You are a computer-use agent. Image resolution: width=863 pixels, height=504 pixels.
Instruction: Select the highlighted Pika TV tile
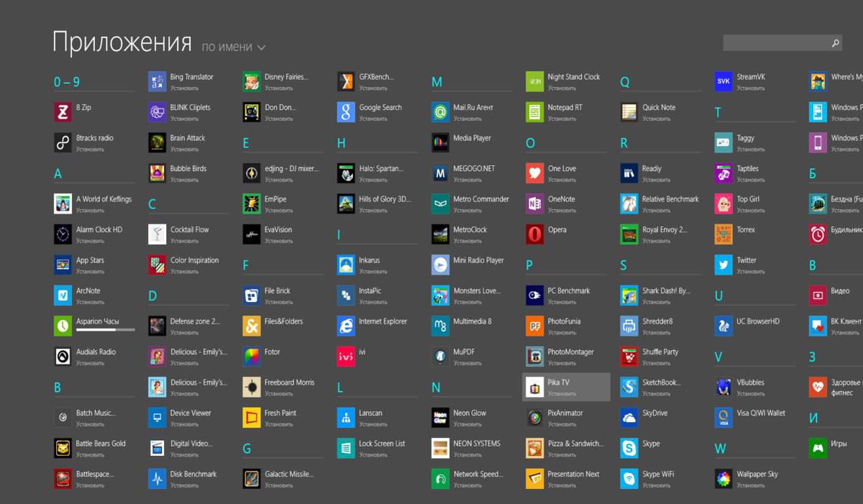(566, 387)
